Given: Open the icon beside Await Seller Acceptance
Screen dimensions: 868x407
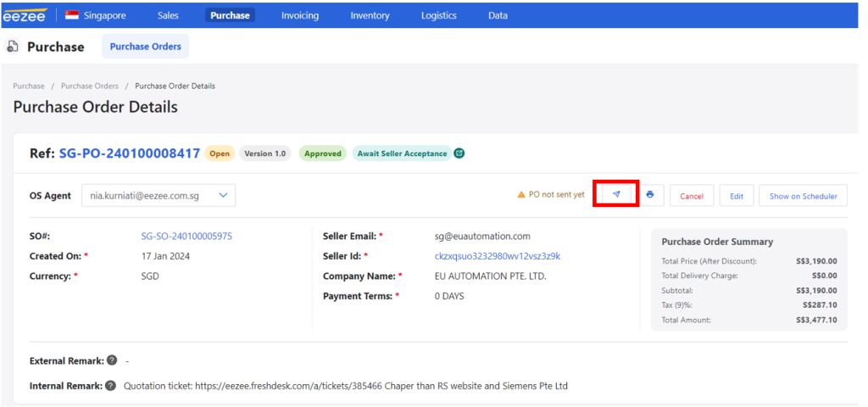Looking at the screenshot, I should click(459, 153).
